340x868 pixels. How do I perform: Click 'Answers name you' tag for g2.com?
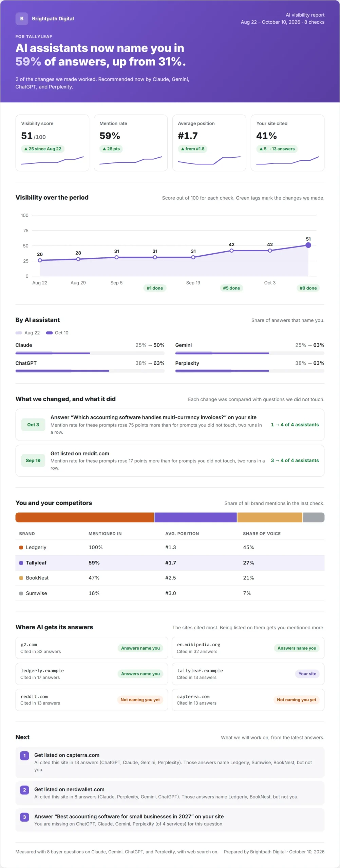point(140,648)
